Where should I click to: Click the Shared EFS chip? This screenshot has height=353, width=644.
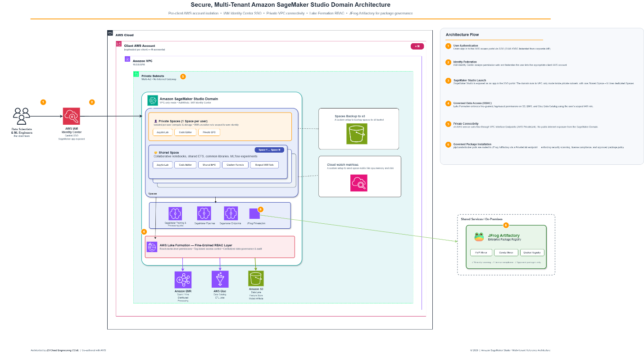click(209, 165)
